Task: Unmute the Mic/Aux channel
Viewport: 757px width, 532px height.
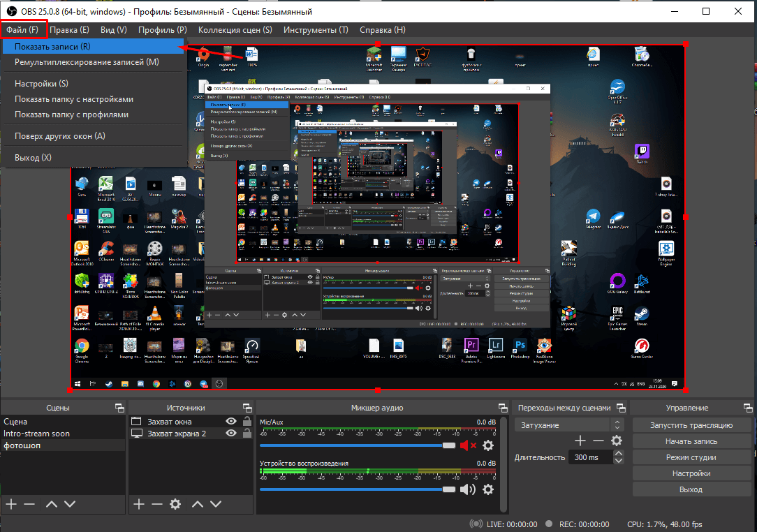Action: pos(468,445)
